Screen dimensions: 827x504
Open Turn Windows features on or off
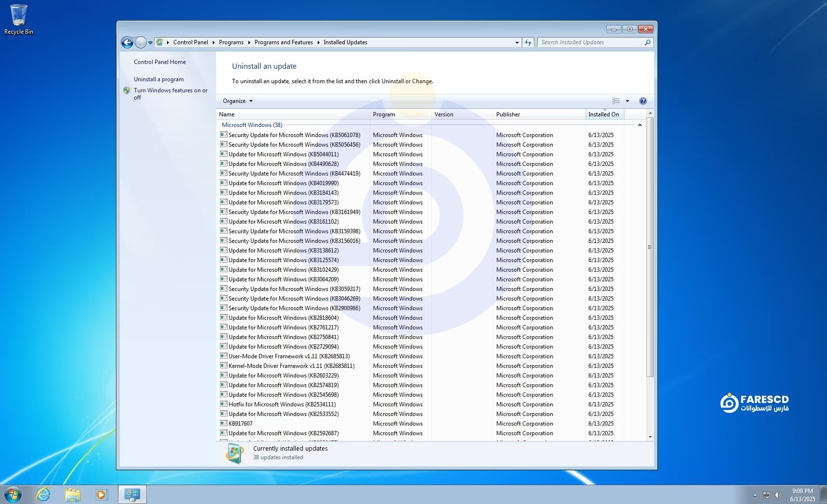170,94
